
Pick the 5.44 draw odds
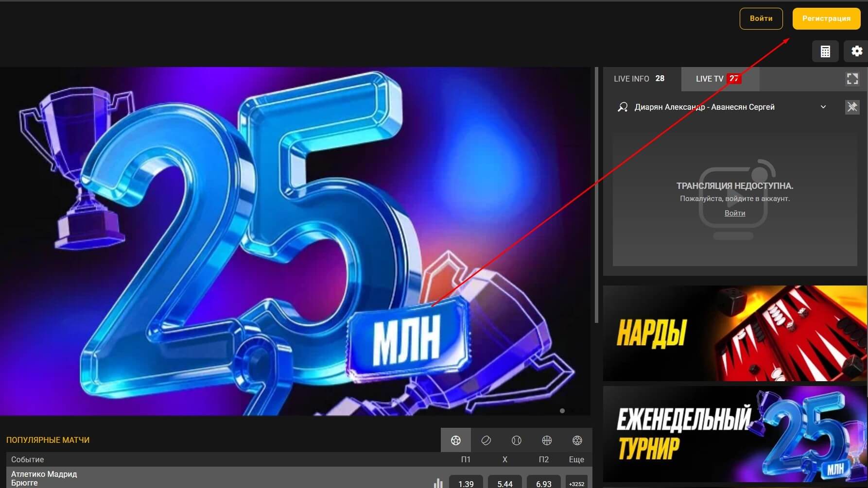(x=505, y=482)
